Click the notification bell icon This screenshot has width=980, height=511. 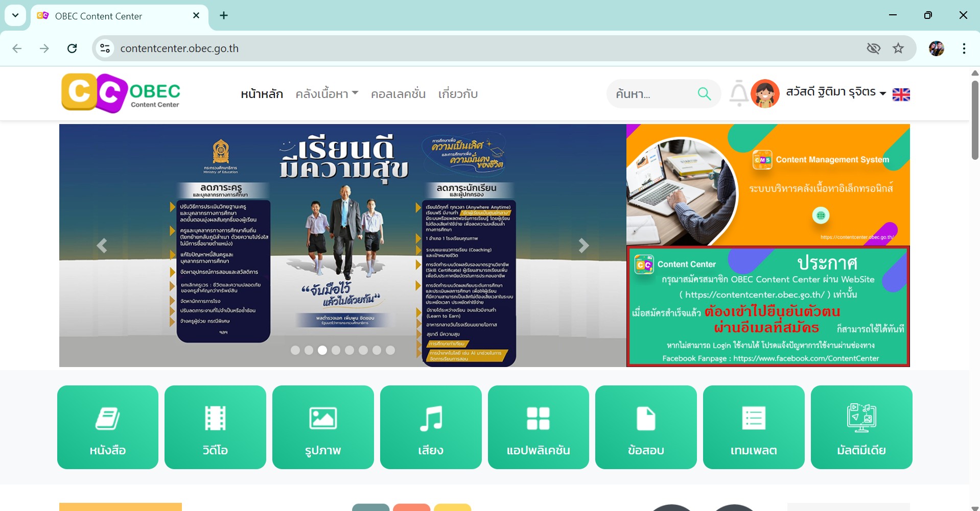click(738, 93)
